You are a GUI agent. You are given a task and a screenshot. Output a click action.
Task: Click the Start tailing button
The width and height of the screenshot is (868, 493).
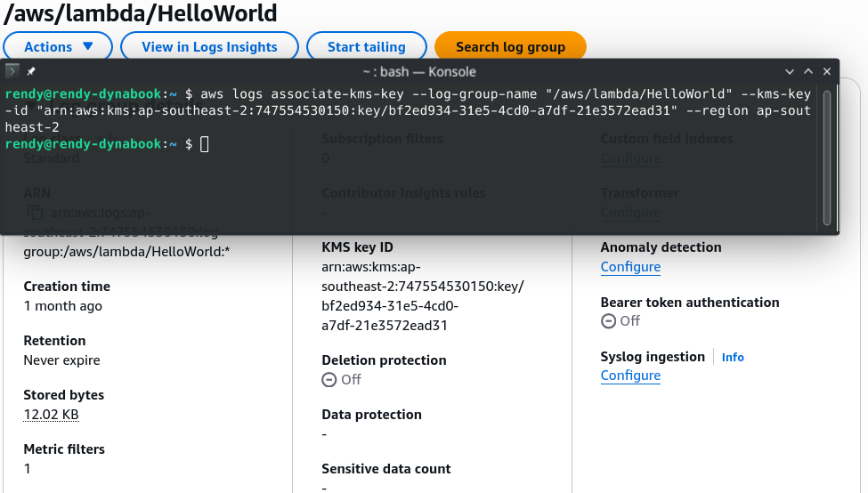point(367,47)
